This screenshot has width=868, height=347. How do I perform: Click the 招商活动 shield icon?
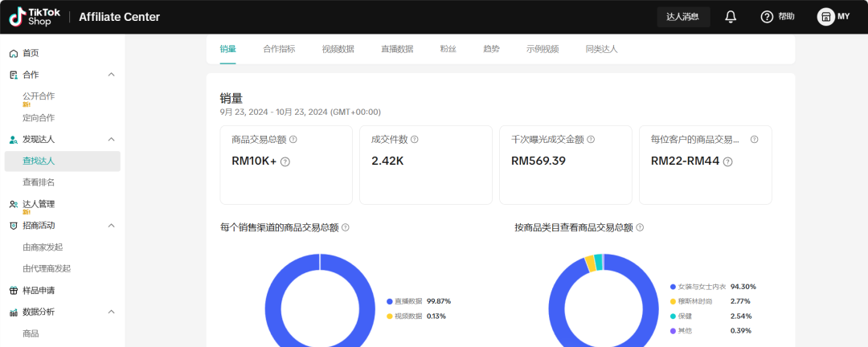pos(14,226)
